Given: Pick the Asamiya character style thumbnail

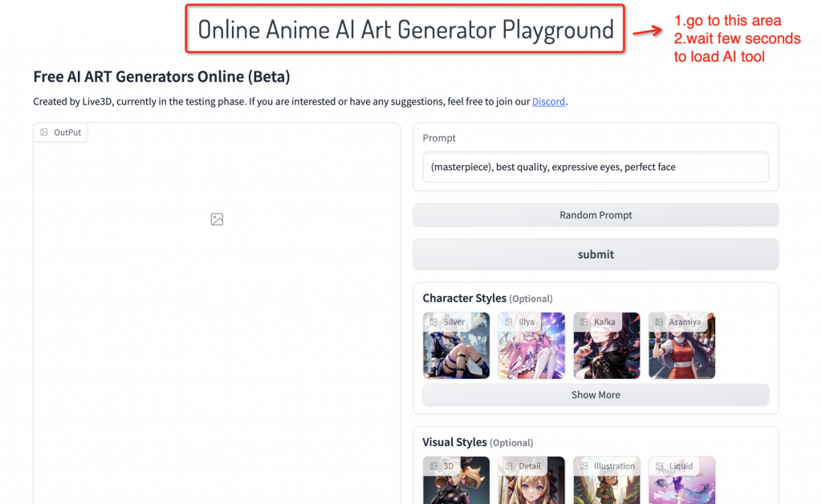Looking at the screenshot, I should 682,346.
